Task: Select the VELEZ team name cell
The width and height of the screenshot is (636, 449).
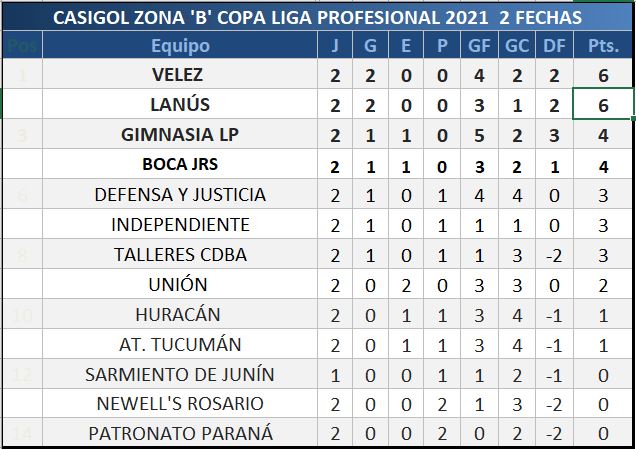Action: point(180,74)
